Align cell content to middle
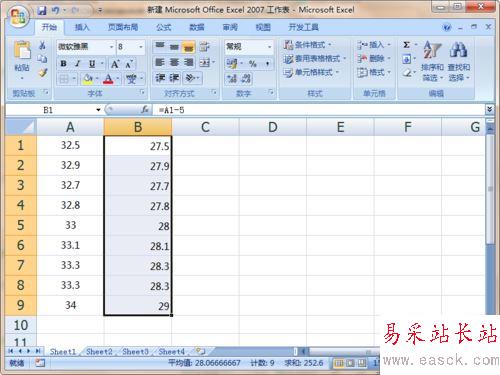This screenshot has height=375, width=500. 174,47
